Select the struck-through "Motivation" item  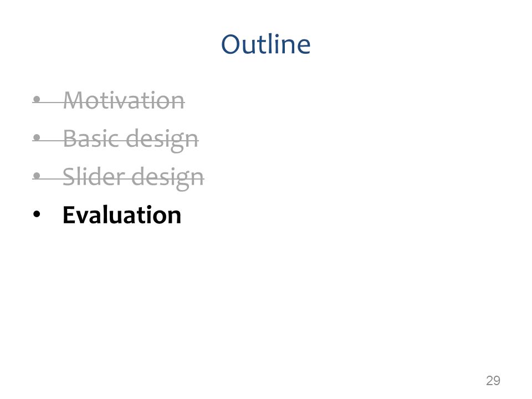[124, 100]
